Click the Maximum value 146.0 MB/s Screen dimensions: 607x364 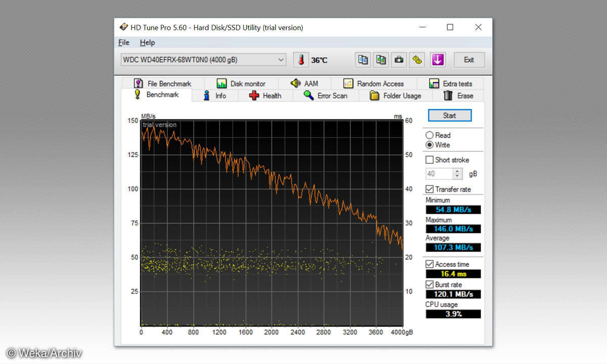(x=453, y=229)
